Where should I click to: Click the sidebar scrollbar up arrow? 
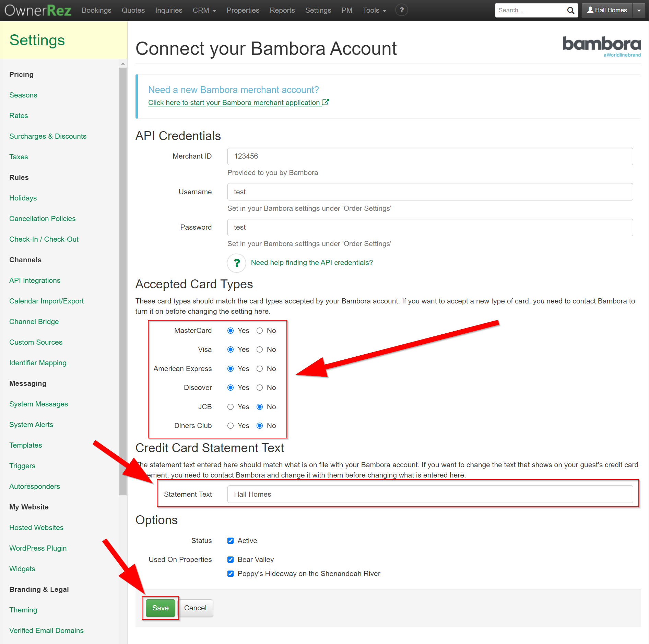coord(123,64)
